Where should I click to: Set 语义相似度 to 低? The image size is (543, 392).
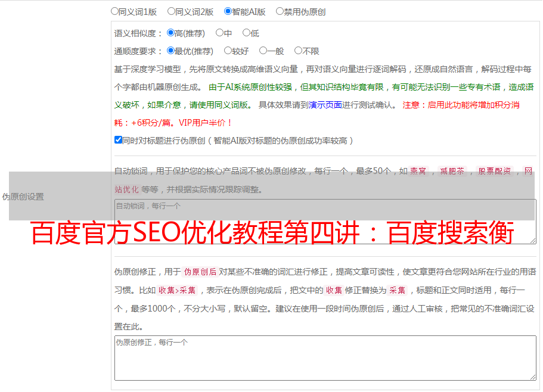click(247, 33)
